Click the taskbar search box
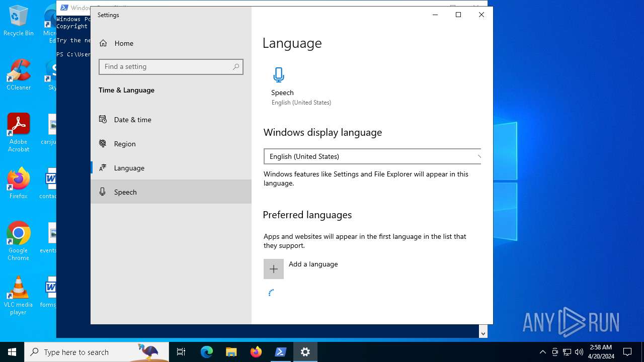This screenshot has height=362, width=644. [97, 352]
